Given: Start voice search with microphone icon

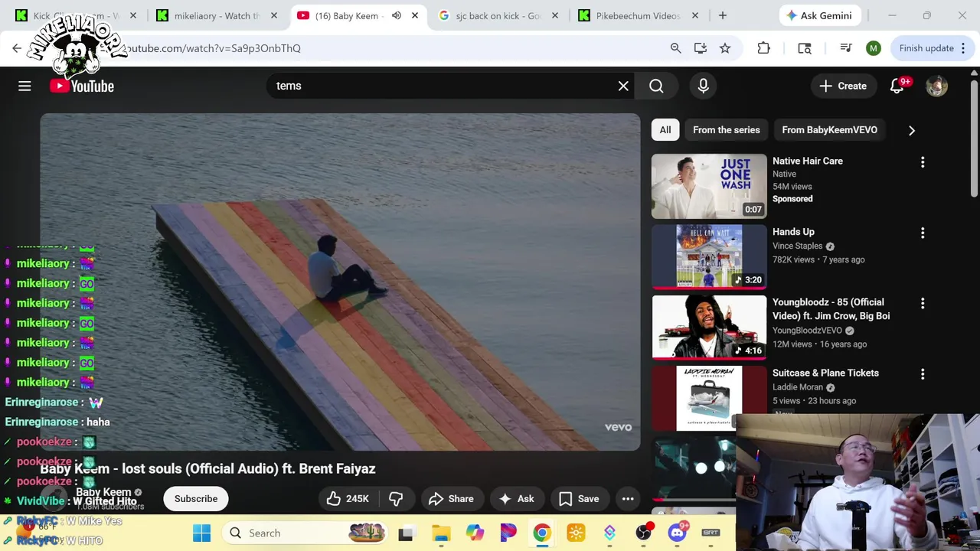Looking at the screenshot, I should click(x=703, y=86).
